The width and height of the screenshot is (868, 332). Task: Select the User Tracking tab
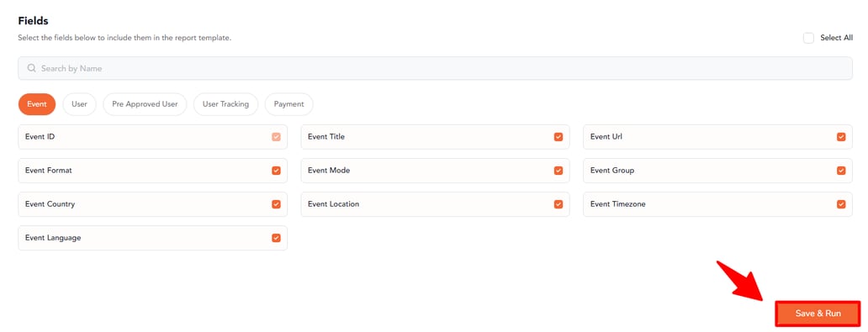(226, 104)
